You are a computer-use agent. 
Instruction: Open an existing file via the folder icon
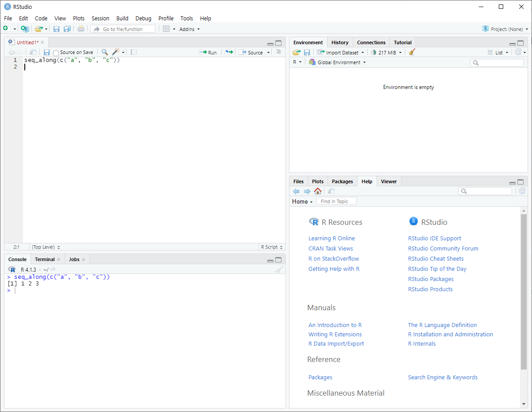(x=39, y=29)
